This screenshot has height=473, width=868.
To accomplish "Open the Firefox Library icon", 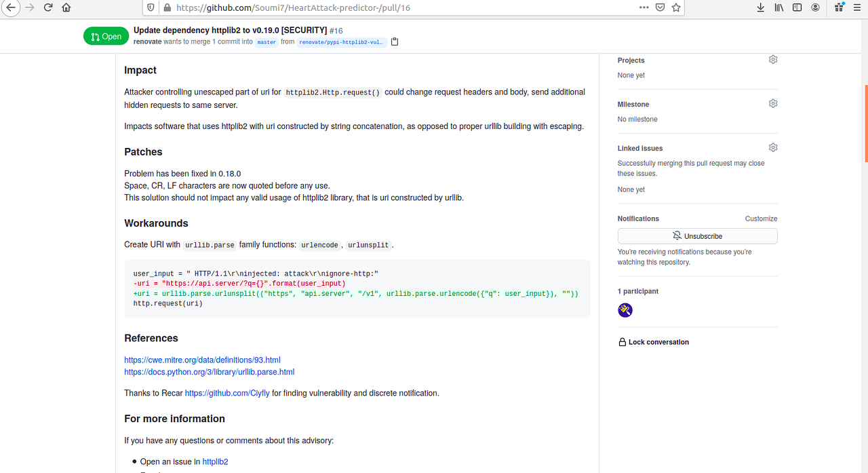I will pyautogui.click(x=778, y=7).
